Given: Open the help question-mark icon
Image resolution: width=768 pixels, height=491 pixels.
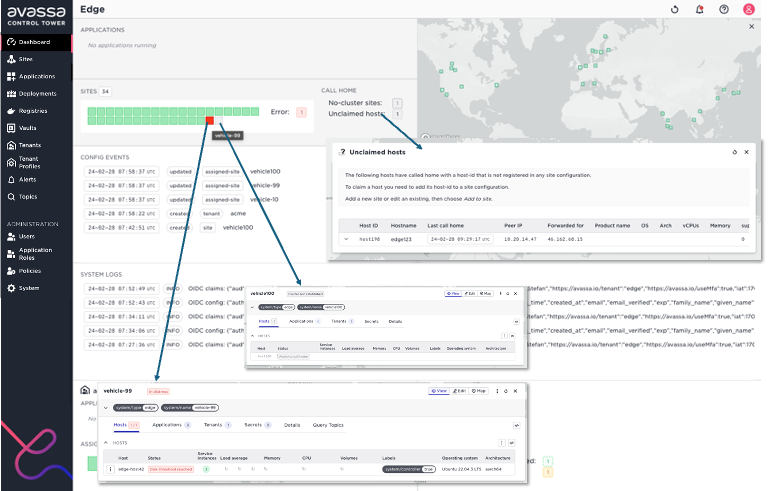Looking at the screenshot, I should (x=724, y=9).
